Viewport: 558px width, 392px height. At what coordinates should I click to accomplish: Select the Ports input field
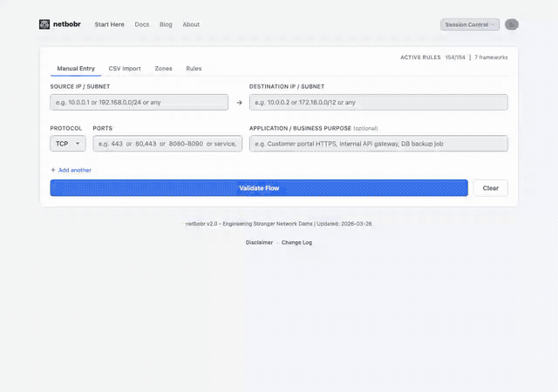(x=167, y=144)
